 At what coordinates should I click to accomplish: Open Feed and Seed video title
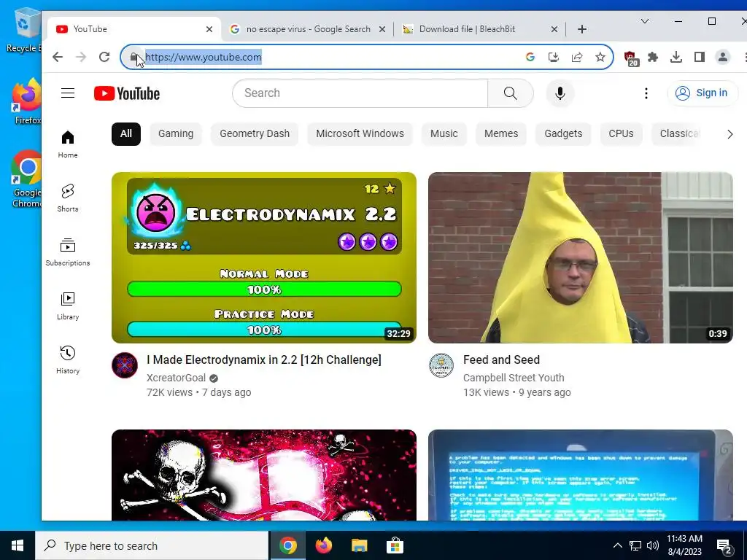(x=501, y=360)
